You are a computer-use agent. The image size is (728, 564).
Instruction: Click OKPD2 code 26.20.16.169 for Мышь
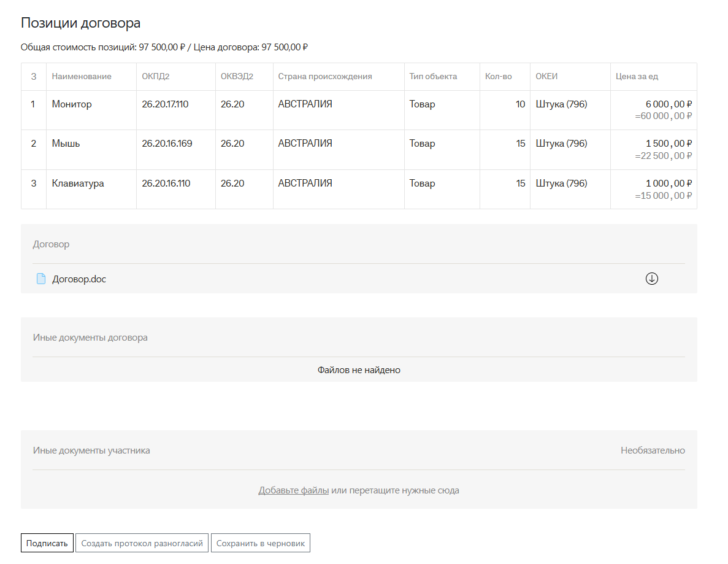pos(167,144)
